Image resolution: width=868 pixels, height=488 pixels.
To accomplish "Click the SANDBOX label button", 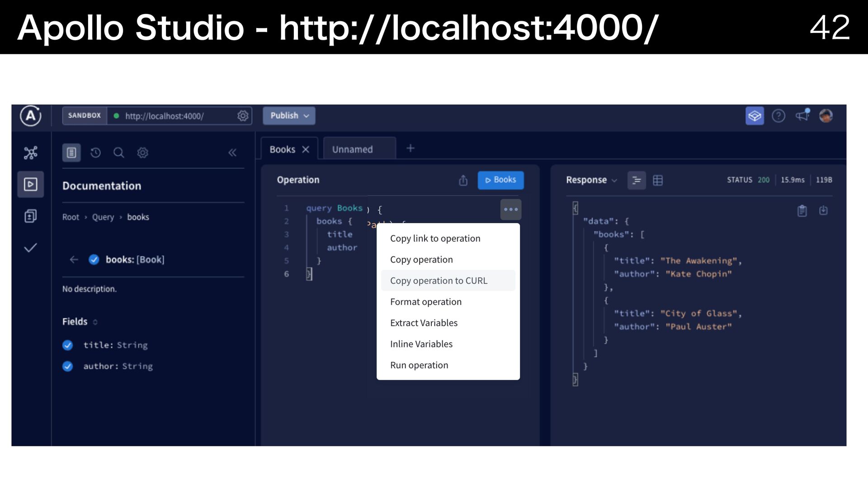I will click(85, 116).
